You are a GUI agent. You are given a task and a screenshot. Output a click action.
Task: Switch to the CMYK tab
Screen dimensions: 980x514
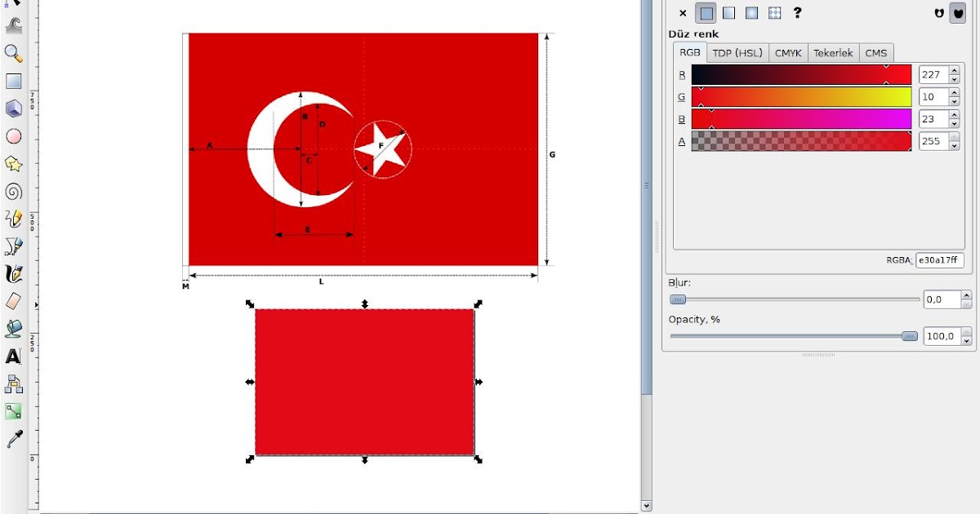[x=788, y=52]
